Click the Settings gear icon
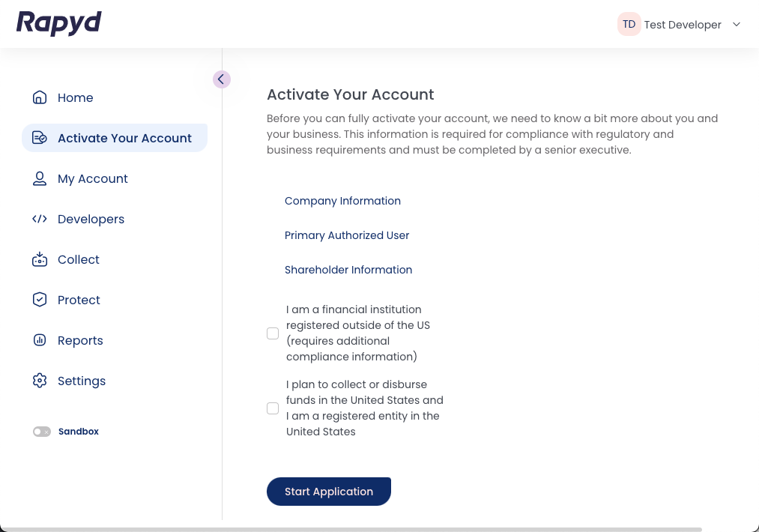This screenshot has width=759, height=532. click(40, 381)
